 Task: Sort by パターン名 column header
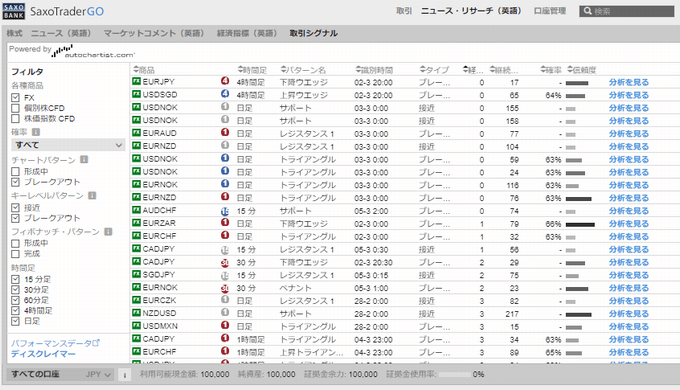click(x=303, y=70)
